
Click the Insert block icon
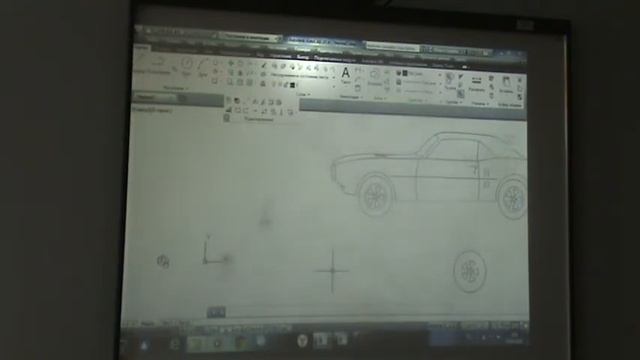[x=374, y=74]
